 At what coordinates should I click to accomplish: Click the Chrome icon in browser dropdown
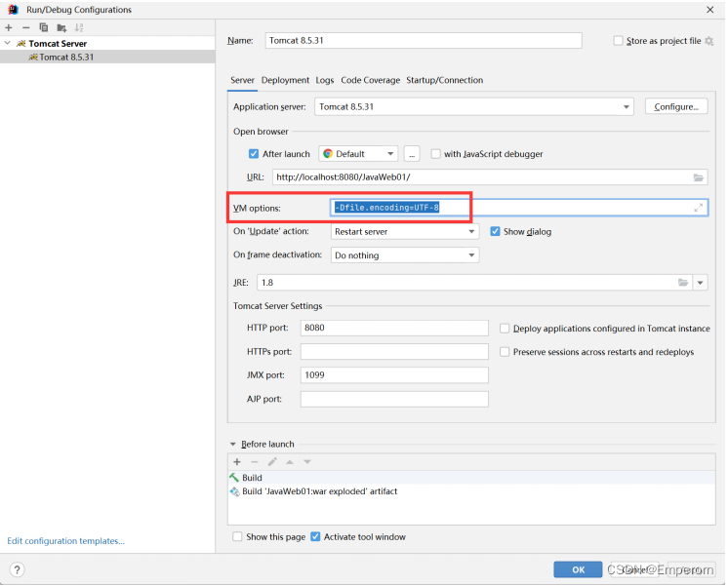tap(328, 154)
